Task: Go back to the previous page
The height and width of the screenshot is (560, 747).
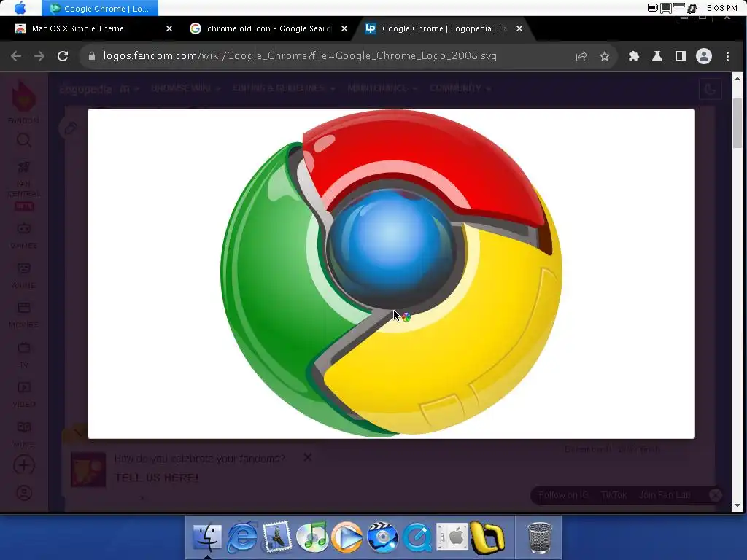Action: (x=16, y=56)
